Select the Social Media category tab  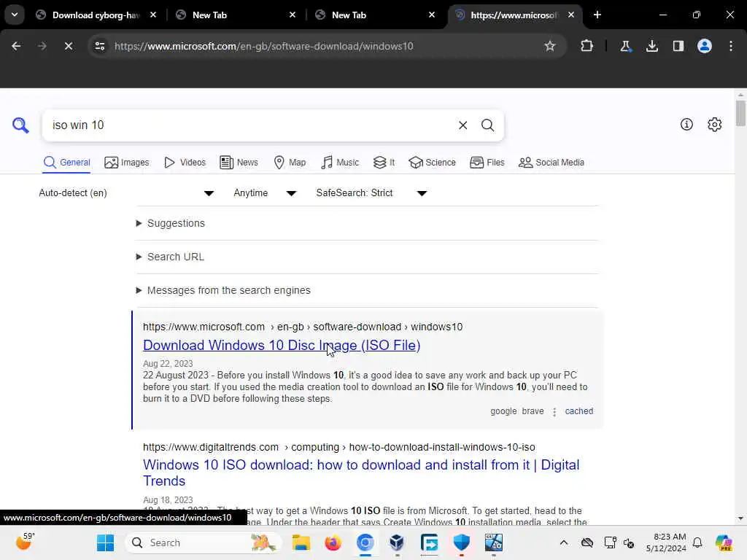pos(551,163)
